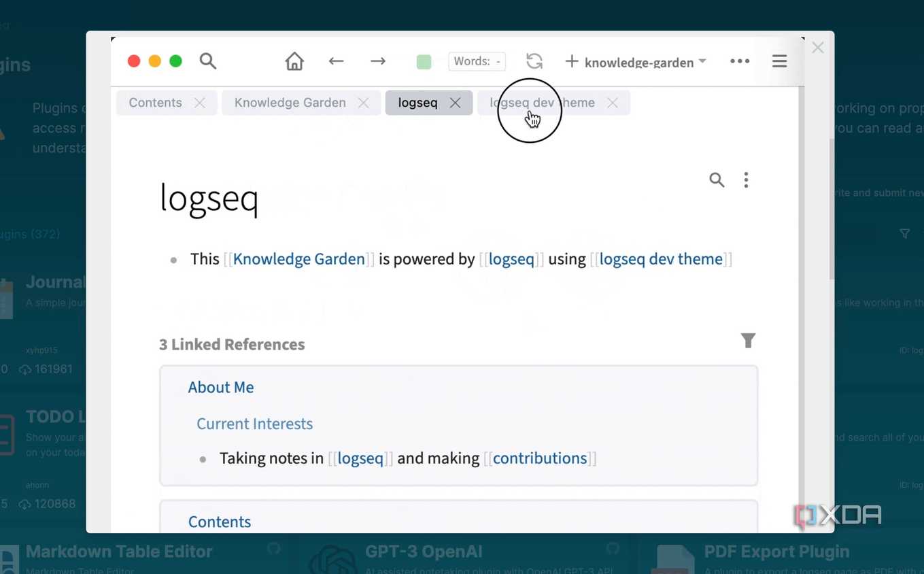The width and height of the screenshot is (924, 574).
Task: Search within the logseq page
Action: (x=717, y=180)
